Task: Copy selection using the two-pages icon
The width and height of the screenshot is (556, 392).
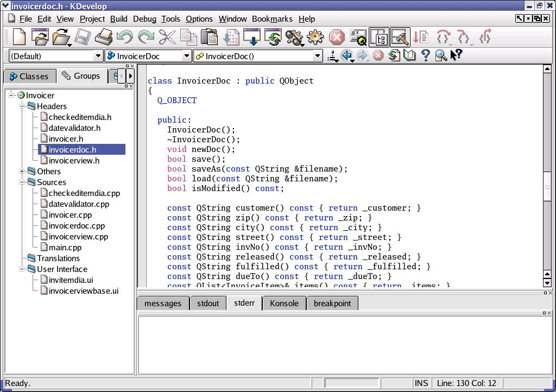Action: 188,37
